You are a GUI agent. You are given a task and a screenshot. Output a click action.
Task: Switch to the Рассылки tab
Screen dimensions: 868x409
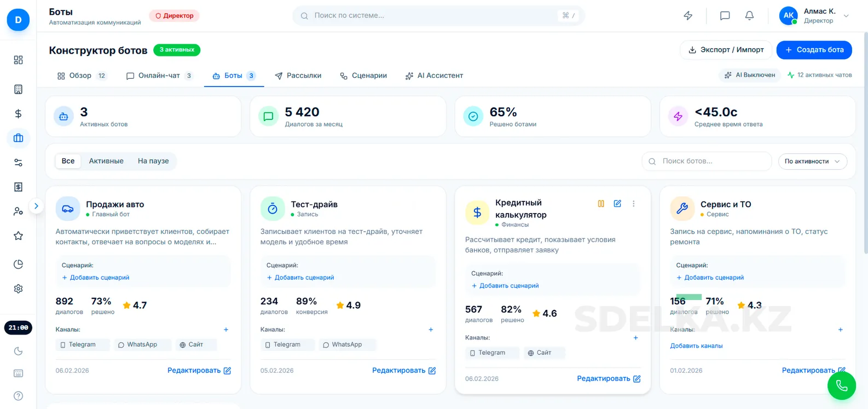pos(298,76)
